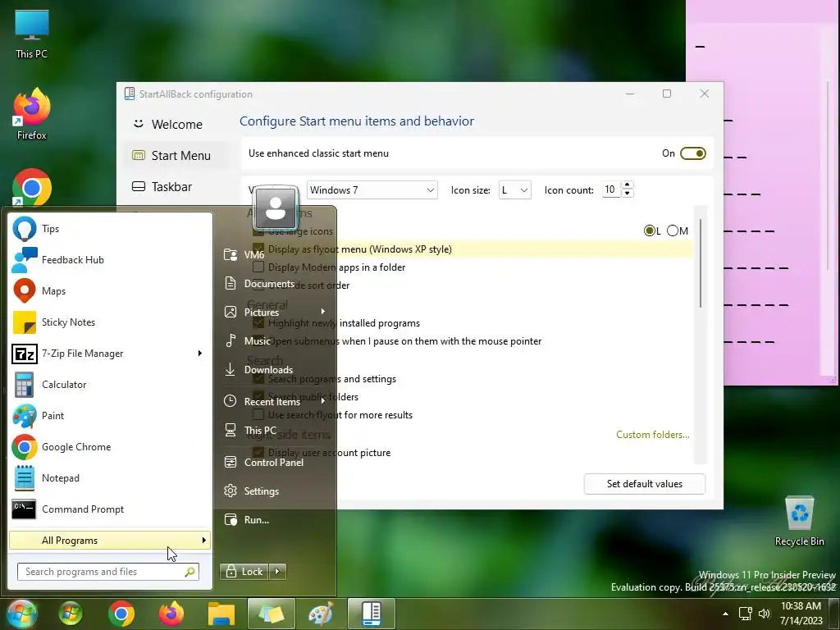Screen dimensions: 840x630
Task: Open Windows flag icon on taskbar
Action: 71,614
